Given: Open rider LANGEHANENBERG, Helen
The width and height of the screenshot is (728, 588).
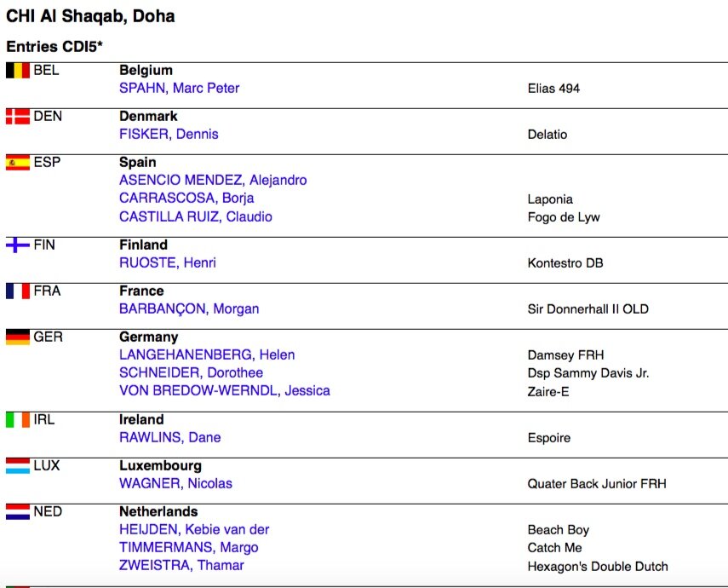Looking at the screenshot, I should 207,355.
